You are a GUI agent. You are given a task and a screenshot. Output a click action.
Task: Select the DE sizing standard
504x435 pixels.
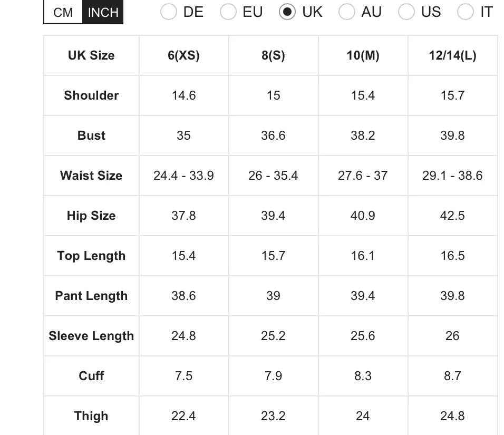pyautogui.click(x=169, y=12)
